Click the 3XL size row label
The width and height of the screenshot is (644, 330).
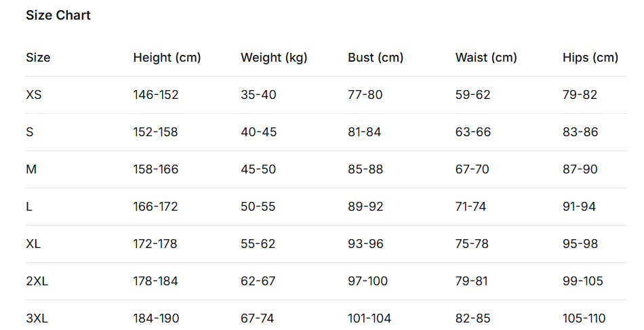tap(37, 318)
